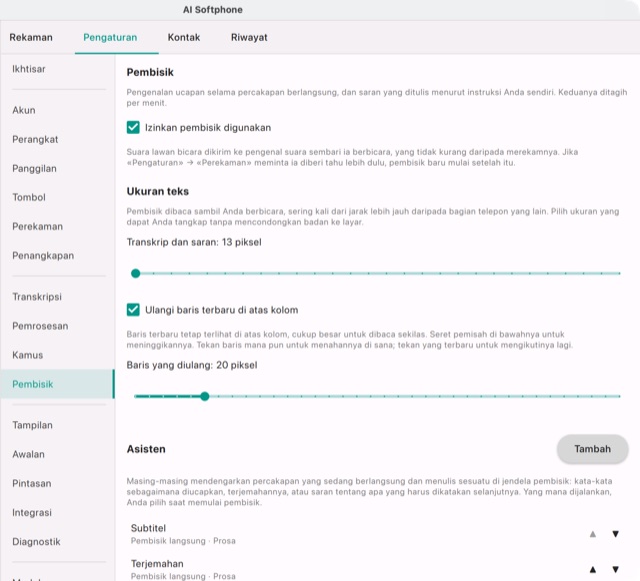Open Diagnostik settings section
Screen dimensions: 640x581
click(x=57, y=541)
